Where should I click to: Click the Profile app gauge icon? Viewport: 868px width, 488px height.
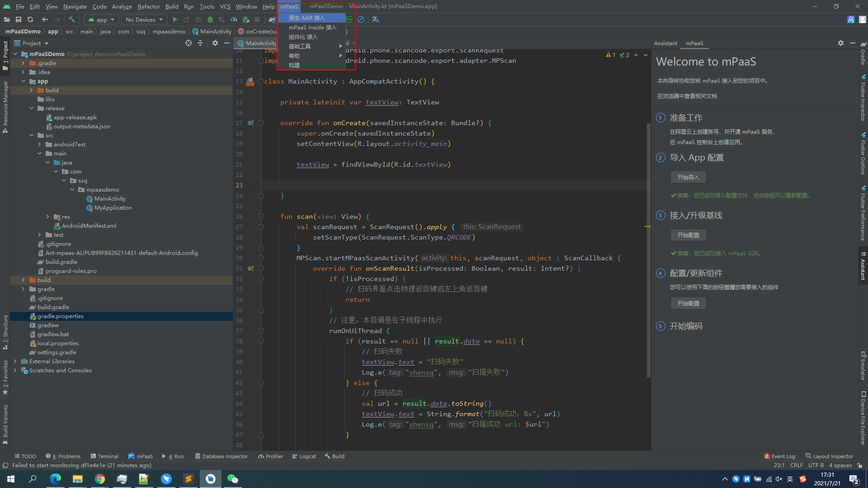234,19
